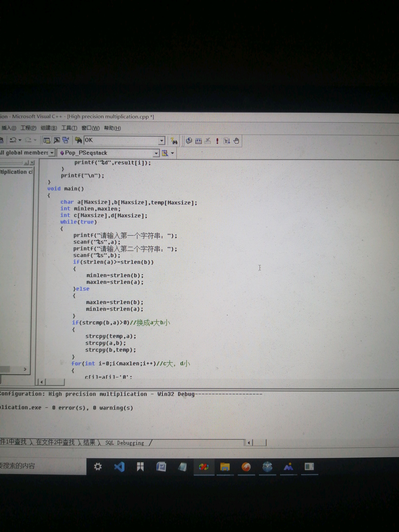The width and height of the screenshot is (399, 532).
Task: Switch to Visual C++ taskbar icon
Action: [204, 467]
